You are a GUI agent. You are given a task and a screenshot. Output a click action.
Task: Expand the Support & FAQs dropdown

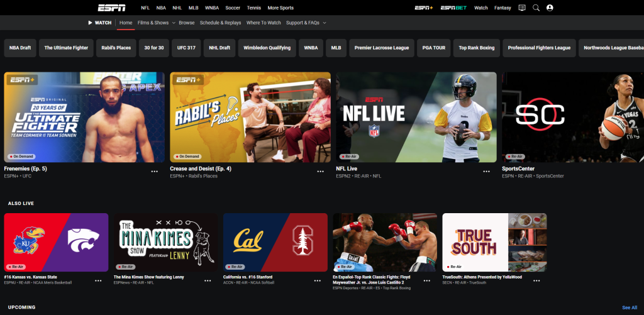[x=306, y=23]
